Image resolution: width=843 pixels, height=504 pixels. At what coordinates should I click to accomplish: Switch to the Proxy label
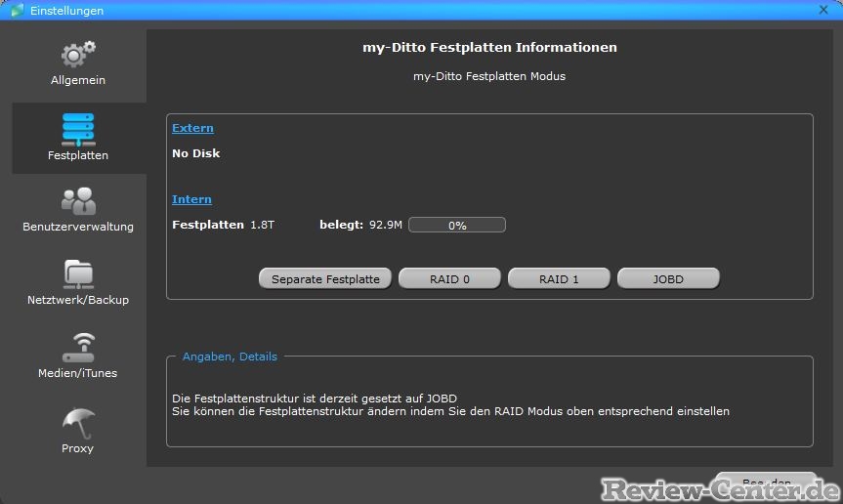[77, 448]
